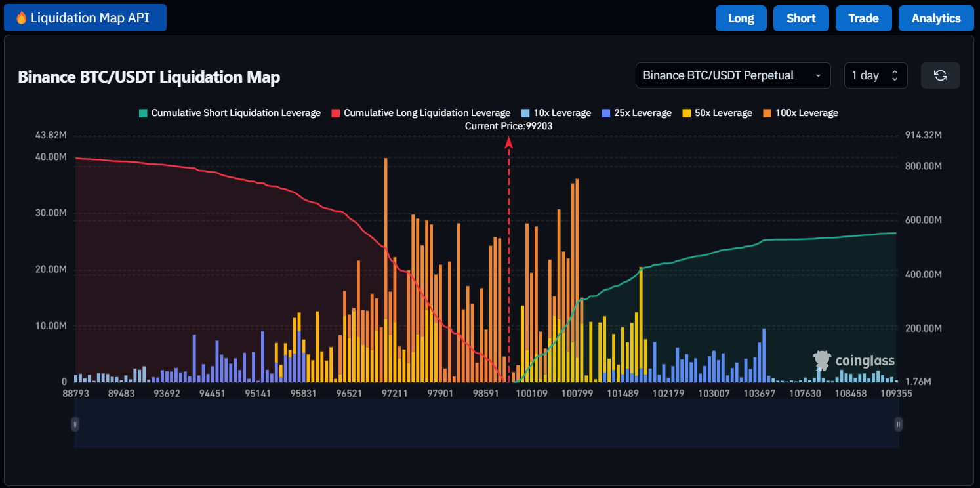
Task: Click the 97211 x-axis label
Action: [x=395, y=394]
